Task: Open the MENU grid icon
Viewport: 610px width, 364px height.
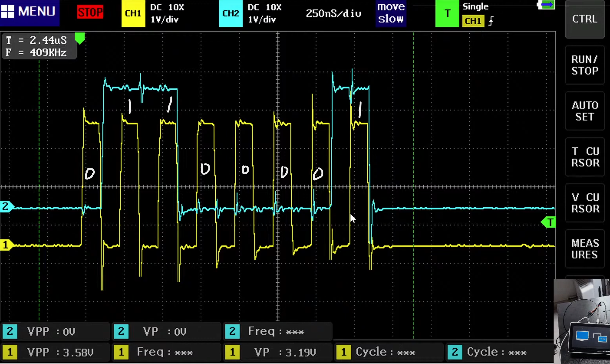Action: [x=7, y=12]
